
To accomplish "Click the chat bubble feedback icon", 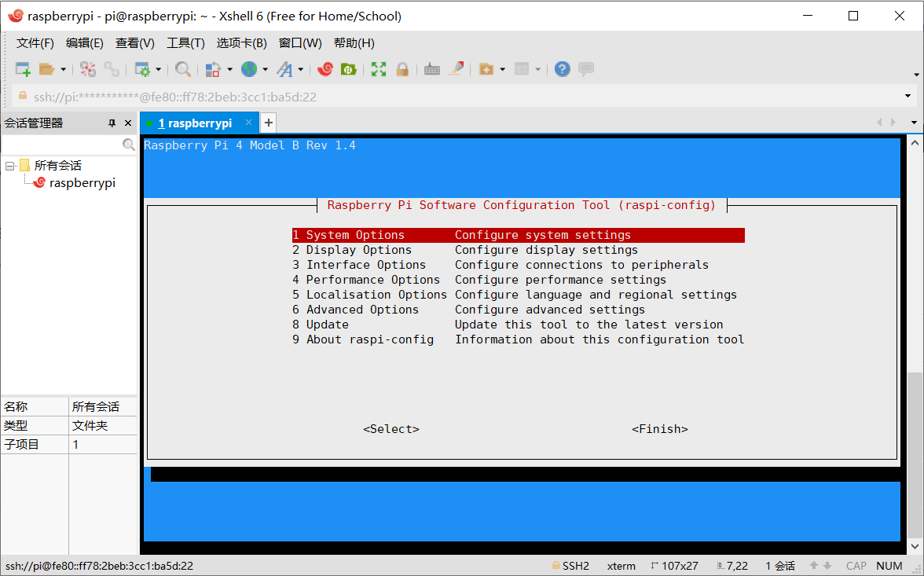I will [x=586, y=69].
